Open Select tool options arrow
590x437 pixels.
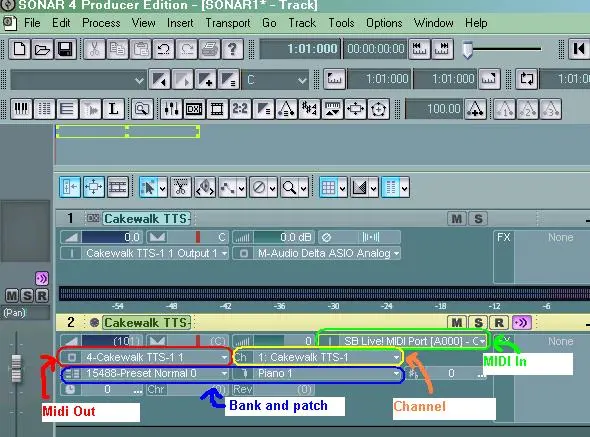tap(163, 187)
